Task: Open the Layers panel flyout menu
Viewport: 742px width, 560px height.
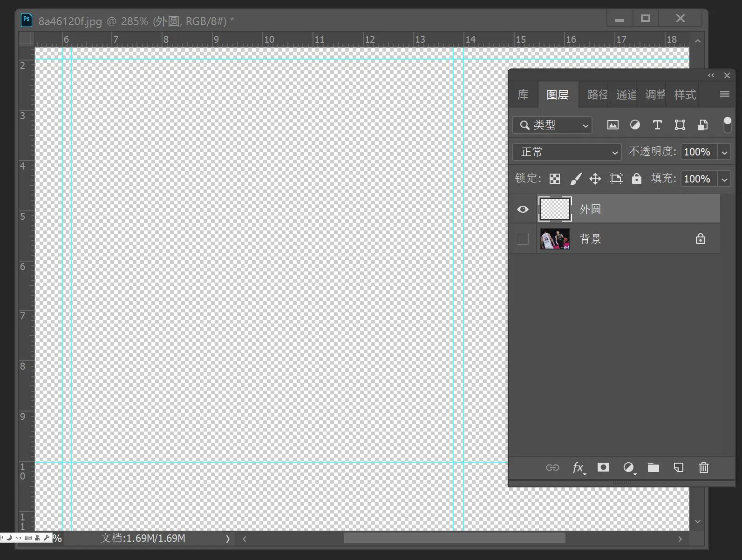Action: click(x=725, y=94)
